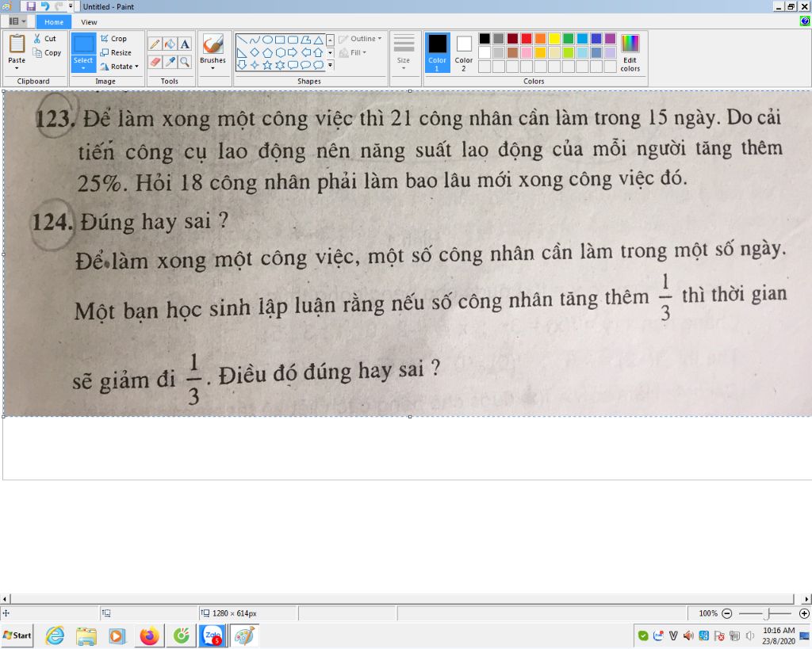Zoom out with the minus button
Screen dimensions: 812x649
click(x=727, y=613)
